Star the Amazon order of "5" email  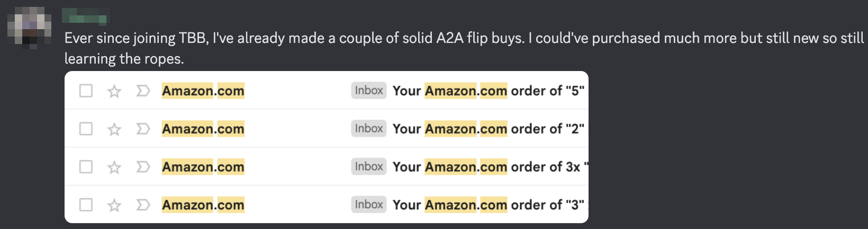click(x=114, y=91)
